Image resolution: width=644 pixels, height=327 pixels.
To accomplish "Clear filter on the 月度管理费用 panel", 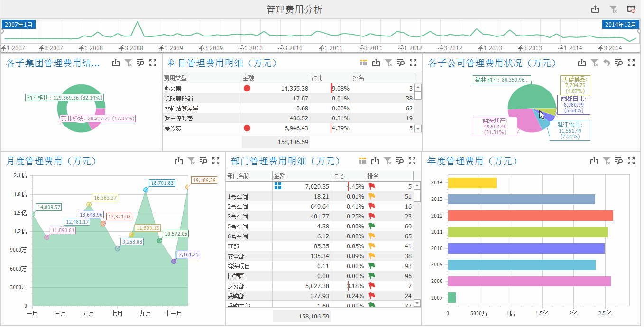I will coord(191,161).
